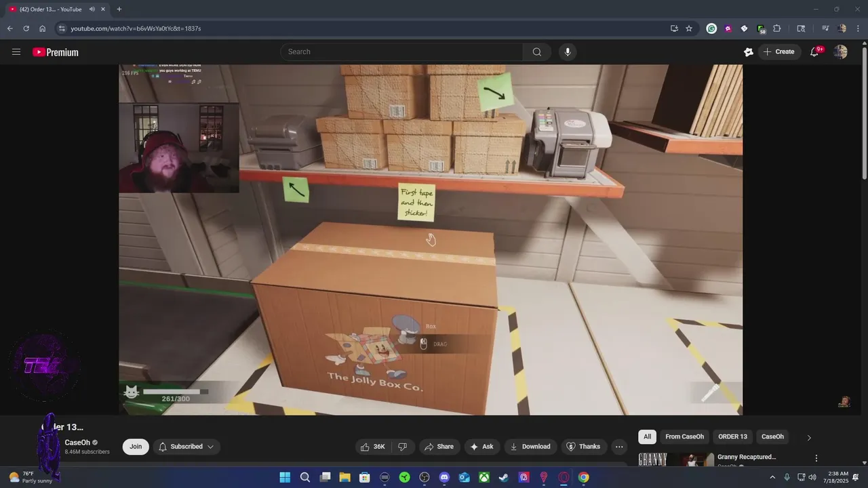Click the Chrome profile avatar in toolbar

(842, 28)
